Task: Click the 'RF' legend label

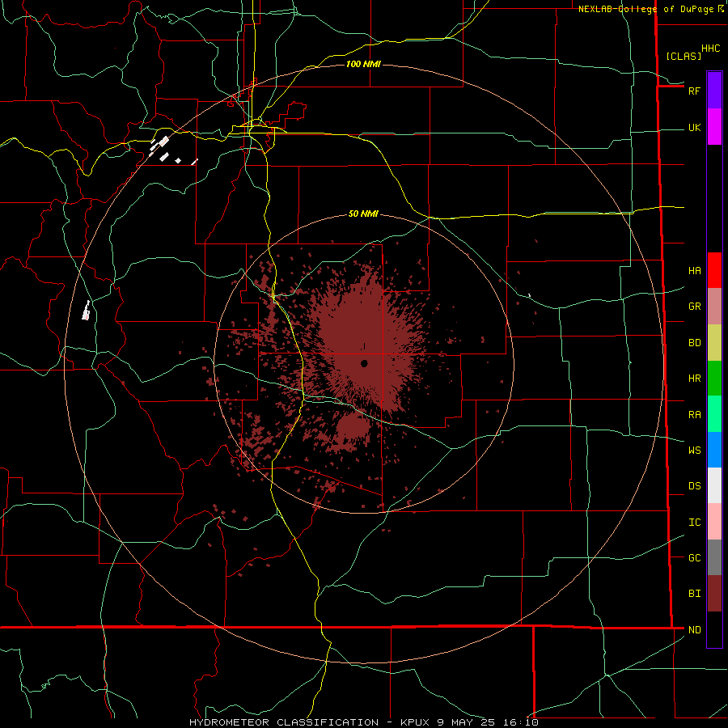Action: tap(694, 91)
